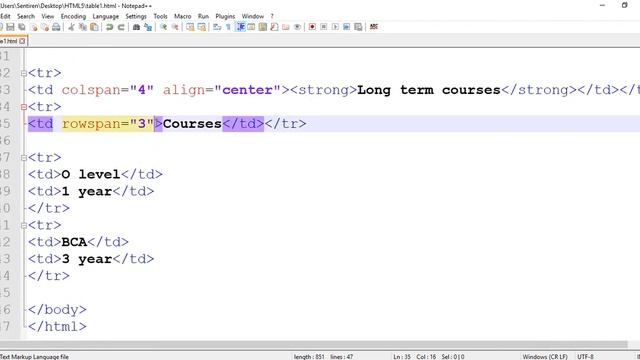This screenshot has height=360, width=640.
Task: Click the Close document toolbar icon
Action: tap(33, 27)
